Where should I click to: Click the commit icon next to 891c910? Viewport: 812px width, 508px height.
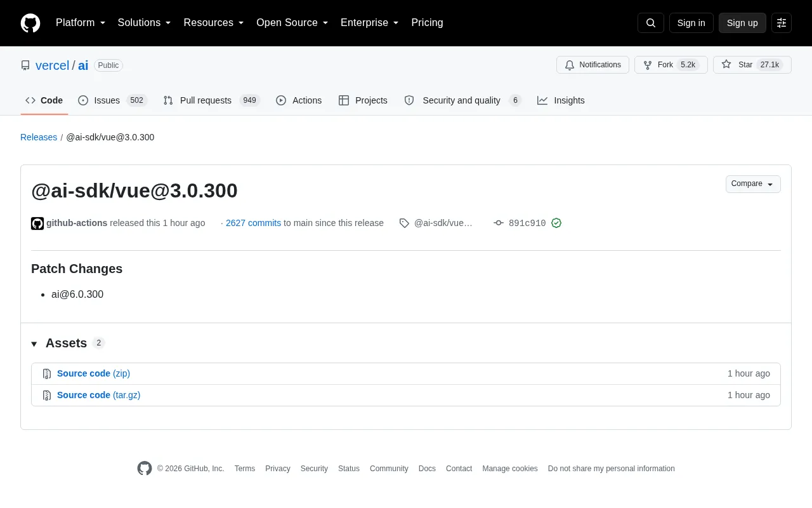click(x=499, y=223)
